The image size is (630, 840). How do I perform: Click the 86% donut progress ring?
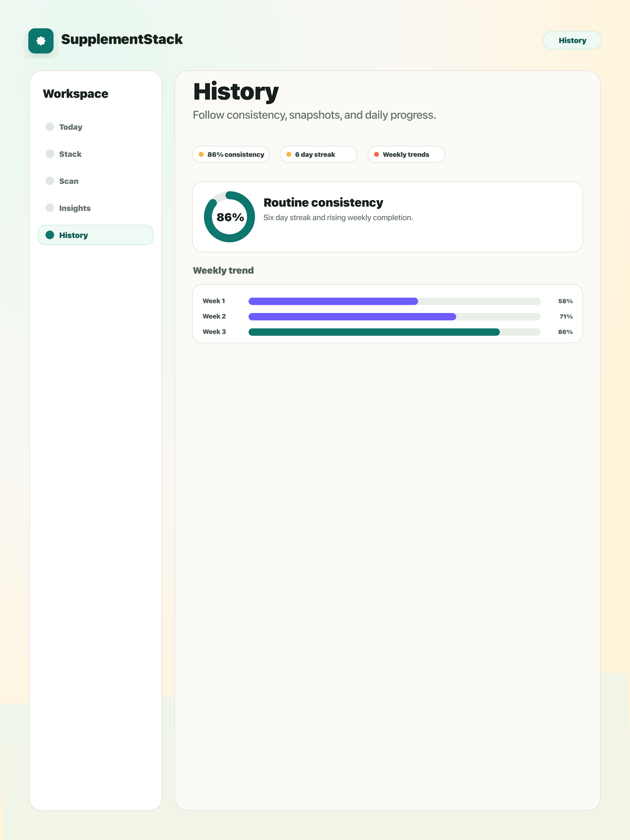pos(229,217)
